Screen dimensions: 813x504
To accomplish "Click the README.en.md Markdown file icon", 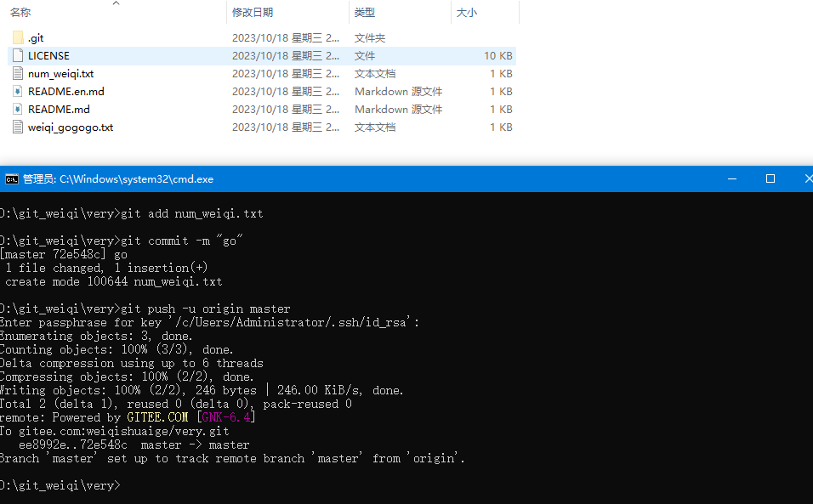I will (x=18, y=91).
